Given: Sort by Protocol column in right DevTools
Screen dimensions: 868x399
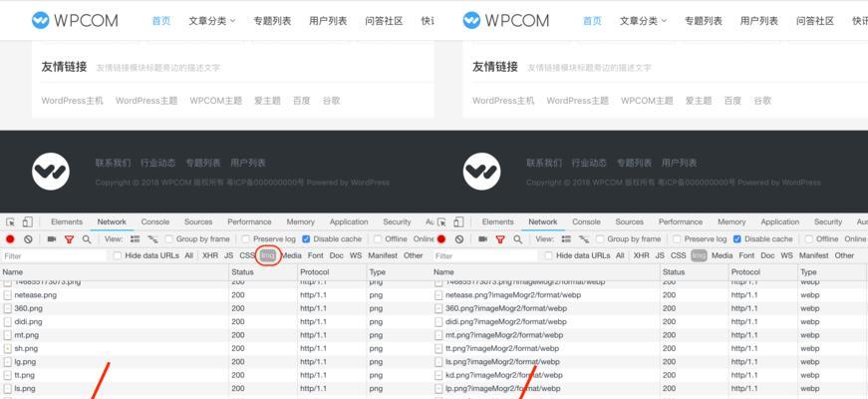Looking at the screenshot, I should pos(762,272).
